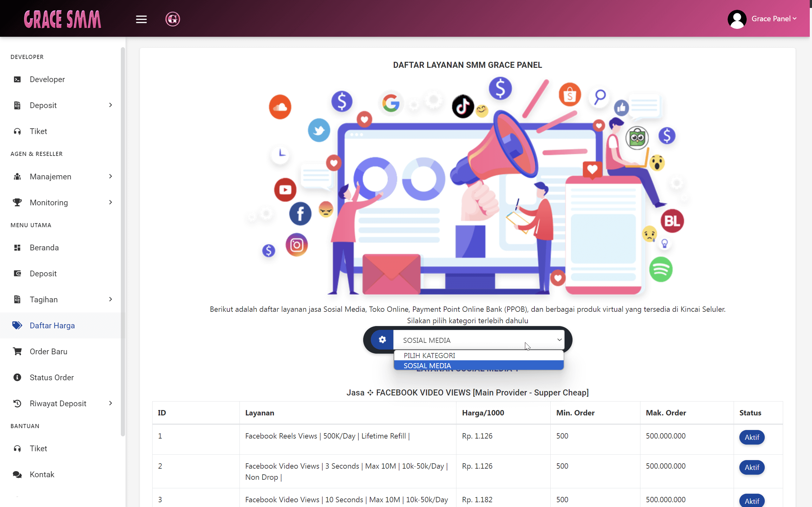Open Kontak chat item
This screenshot has height=507, width=812.
pyautogui.click(x=42, y=474)
